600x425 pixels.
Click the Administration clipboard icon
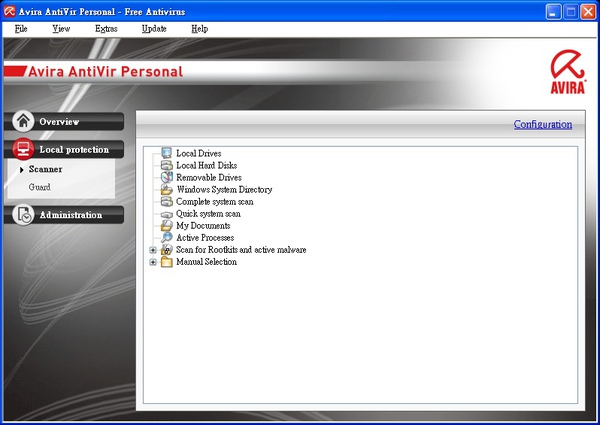(x=24, y=215)
